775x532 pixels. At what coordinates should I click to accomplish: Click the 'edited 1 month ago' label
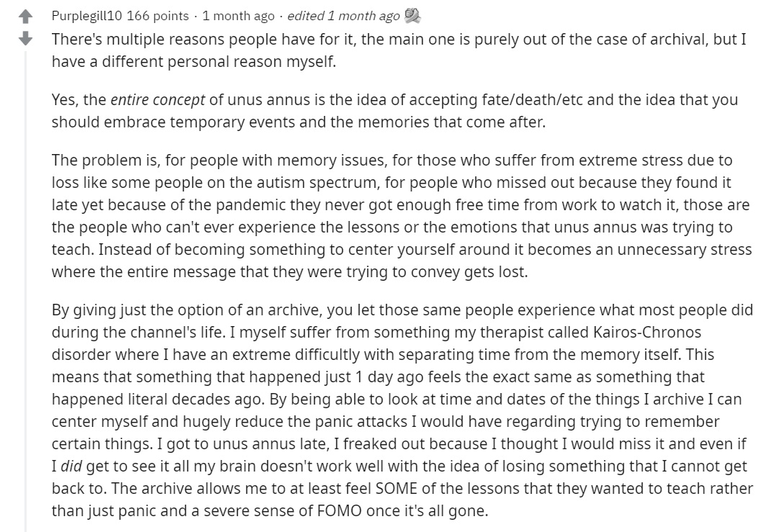(x=344, y=17)
